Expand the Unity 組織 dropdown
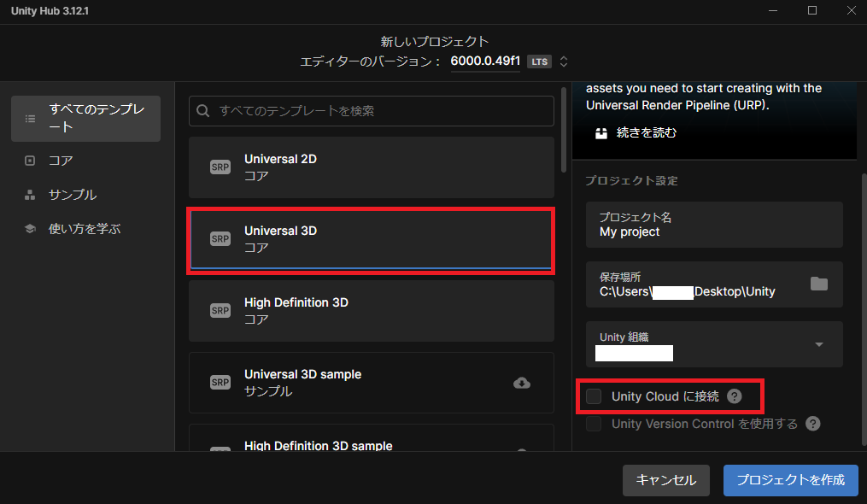 click(x=819, y=344)
